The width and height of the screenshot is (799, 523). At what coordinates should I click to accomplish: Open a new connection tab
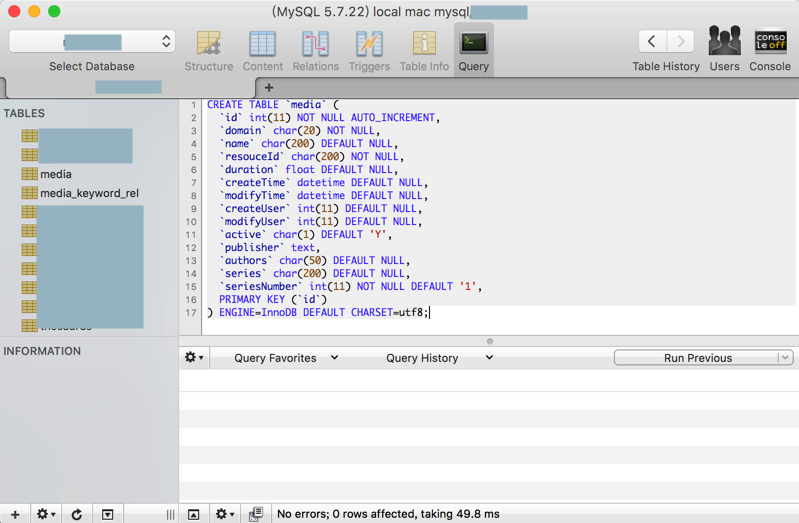click(268, 87)
